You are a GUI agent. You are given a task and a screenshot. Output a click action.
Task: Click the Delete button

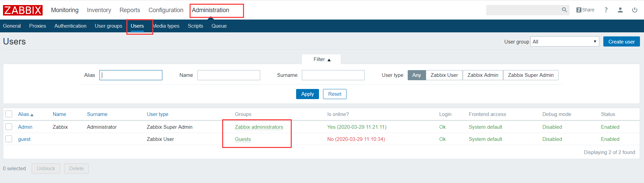(77, 169)
